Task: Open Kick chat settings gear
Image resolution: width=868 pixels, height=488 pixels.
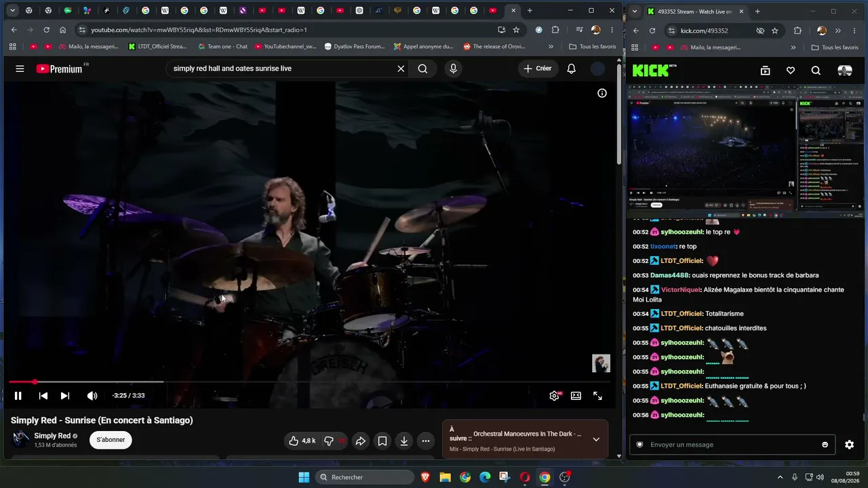Action: [x=849, y=445]
